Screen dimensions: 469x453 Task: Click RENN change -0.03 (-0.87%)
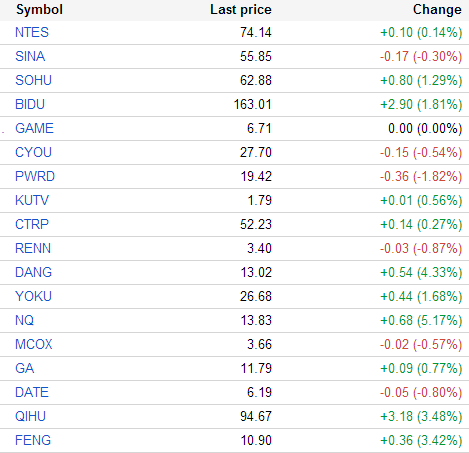pos(421,248)
